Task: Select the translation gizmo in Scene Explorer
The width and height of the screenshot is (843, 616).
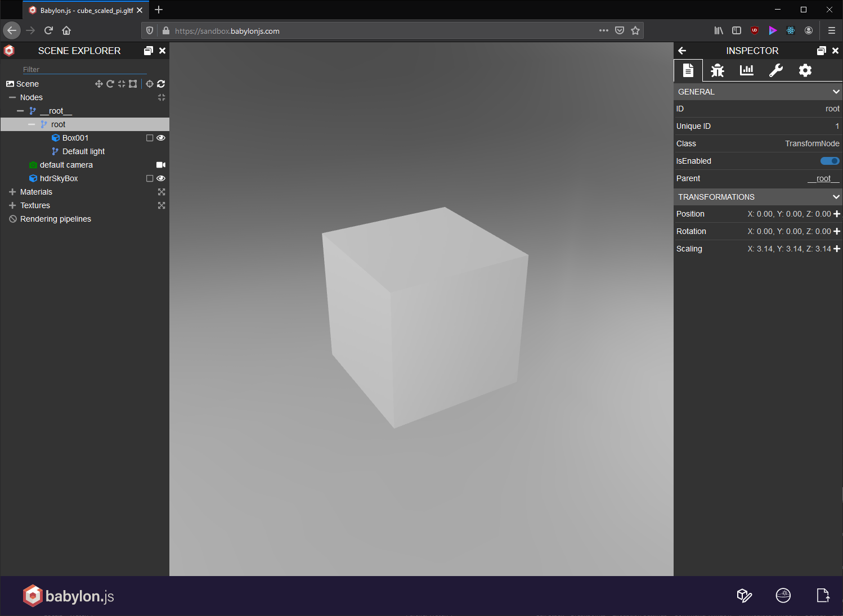Action: click(x=98, y=83)
